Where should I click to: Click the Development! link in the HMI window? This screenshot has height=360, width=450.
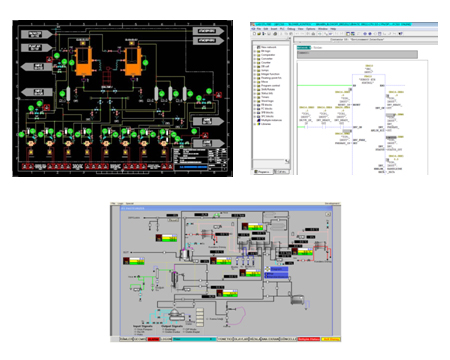click(x=332, y=203)
